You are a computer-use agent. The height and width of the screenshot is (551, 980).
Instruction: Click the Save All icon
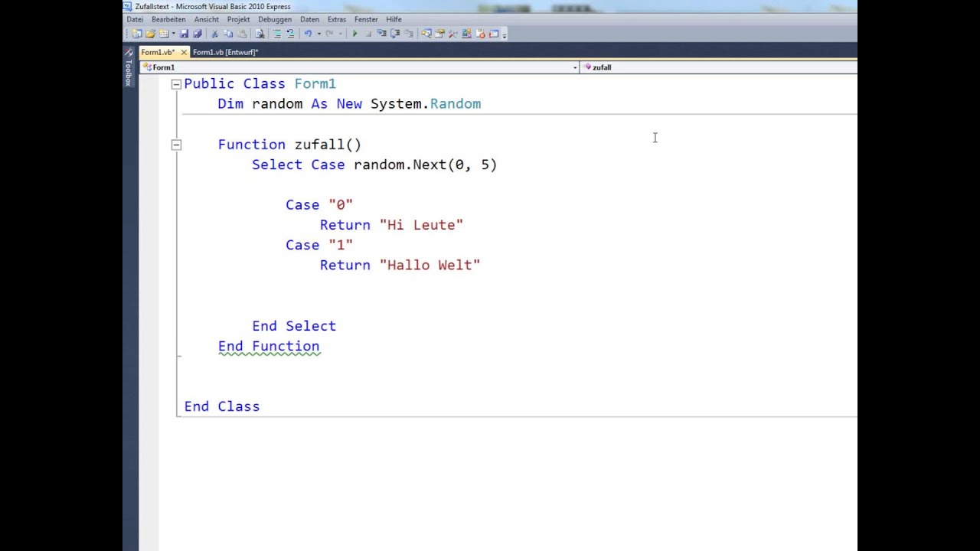click(198, 34)
